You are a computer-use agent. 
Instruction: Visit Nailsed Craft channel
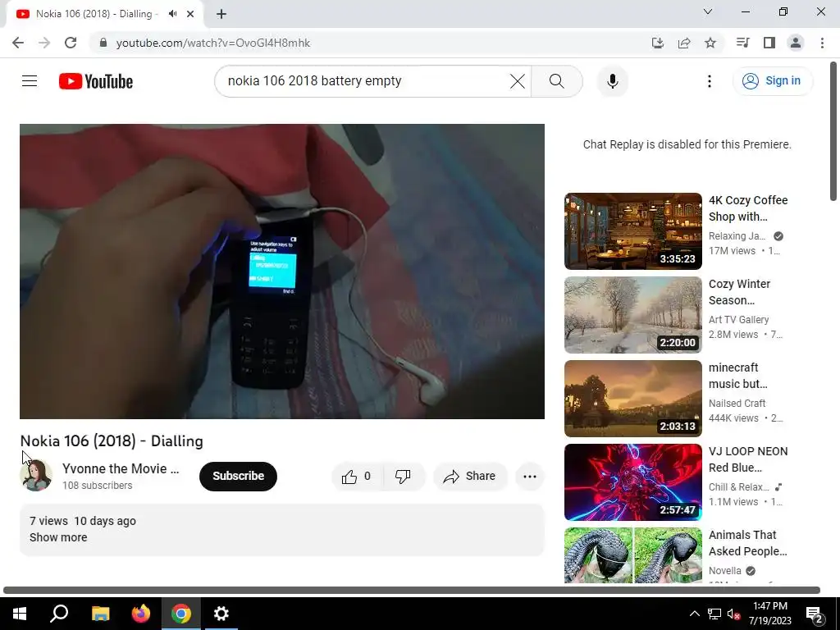click(x=737, y=404)
